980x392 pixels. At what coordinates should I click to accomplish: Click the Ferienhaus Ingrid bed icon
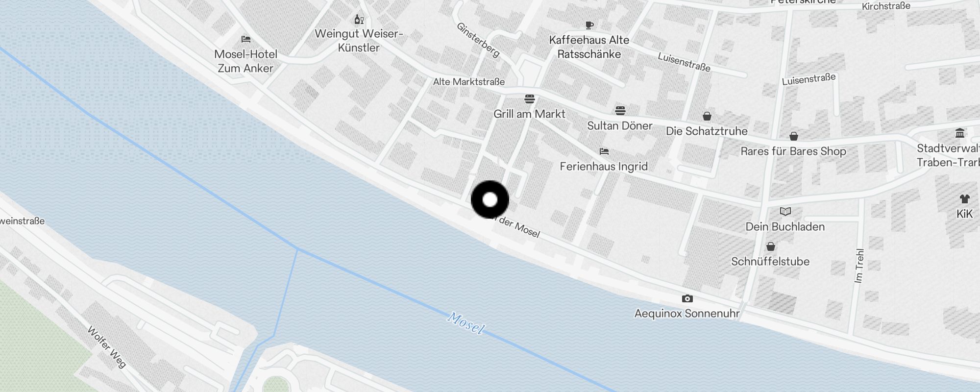(604, 151)
